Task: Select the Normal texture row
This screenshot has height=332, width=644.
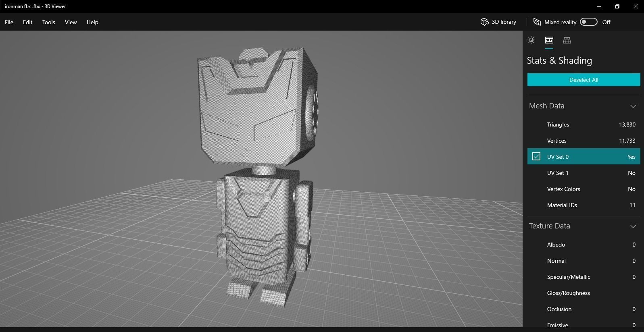Action: coord(584,261)
